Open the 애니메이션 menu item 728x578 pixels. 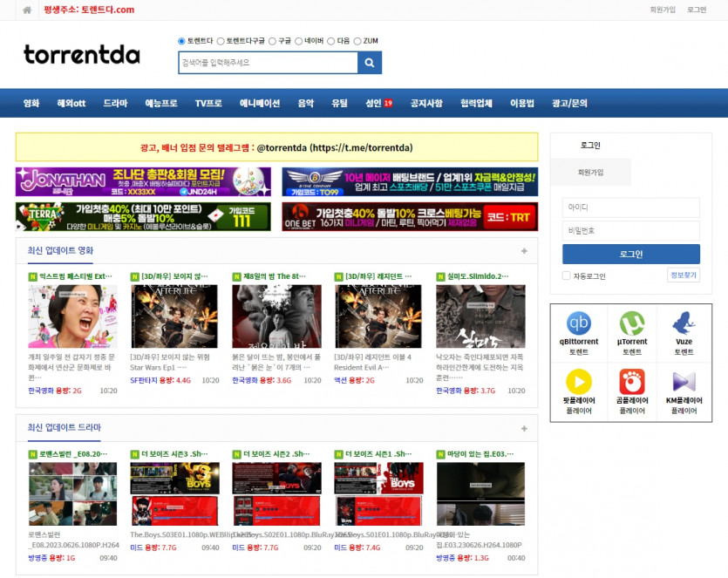pos(260,103)
